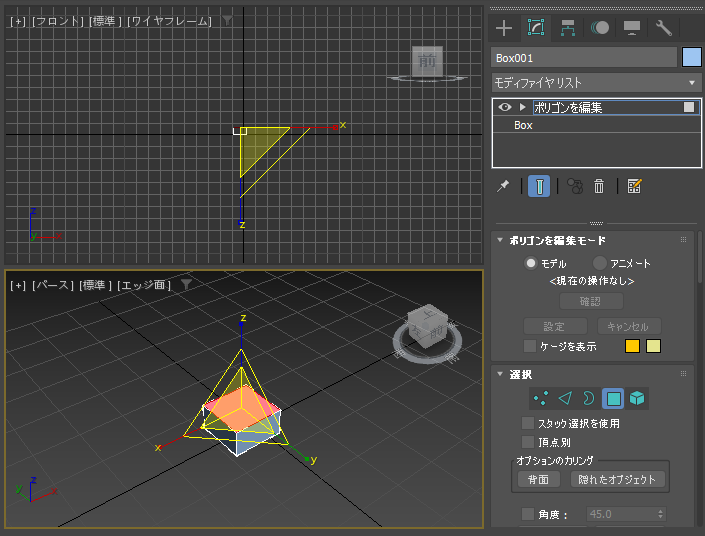The height and width of the screenshot is (536, 705).
Task: Open the [エッジ面] shading menu
Action: click(144, 285)
